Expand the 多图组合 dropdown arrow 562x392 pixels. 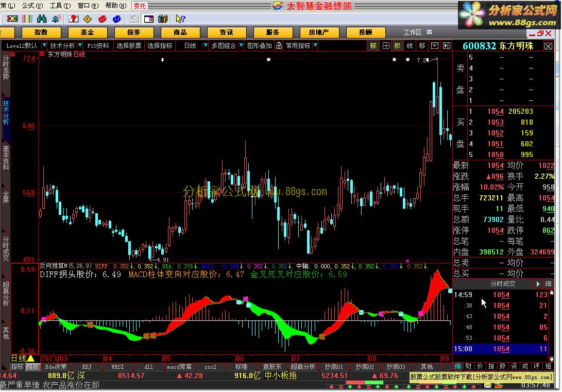pos(241,45)
